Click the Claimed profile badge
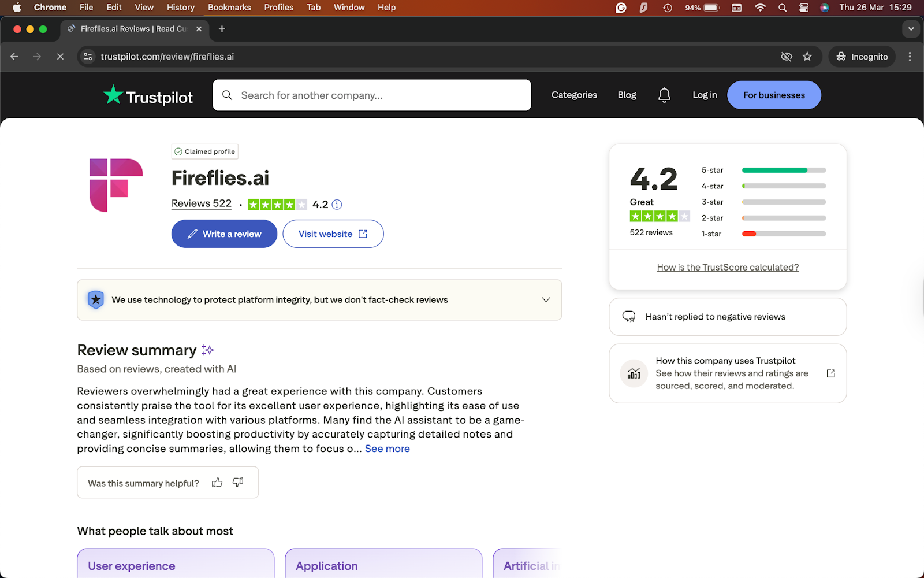The width and height of the screenshot is (924, 578). coord(205,151)
